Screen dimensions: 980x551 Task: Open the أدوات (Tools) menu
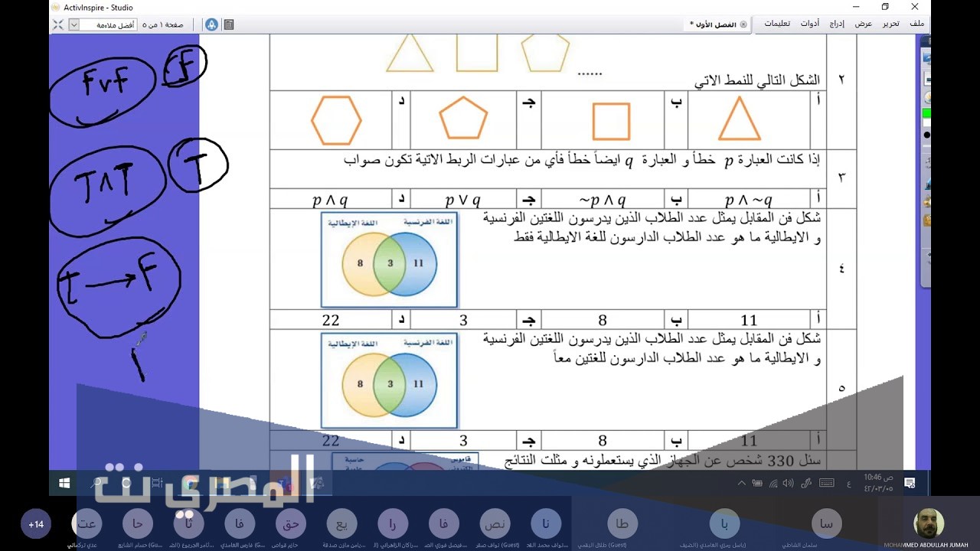[810, 24]
